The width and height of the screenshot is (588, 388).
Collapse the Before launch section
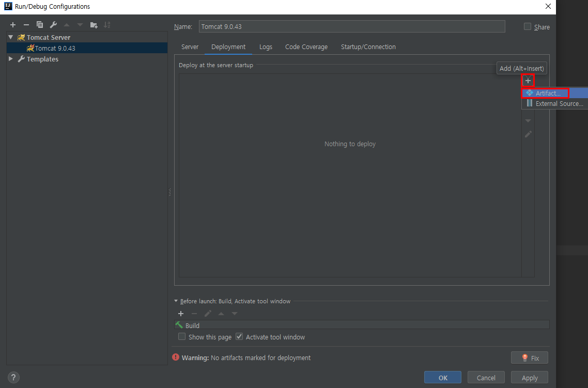click(176, 301)
